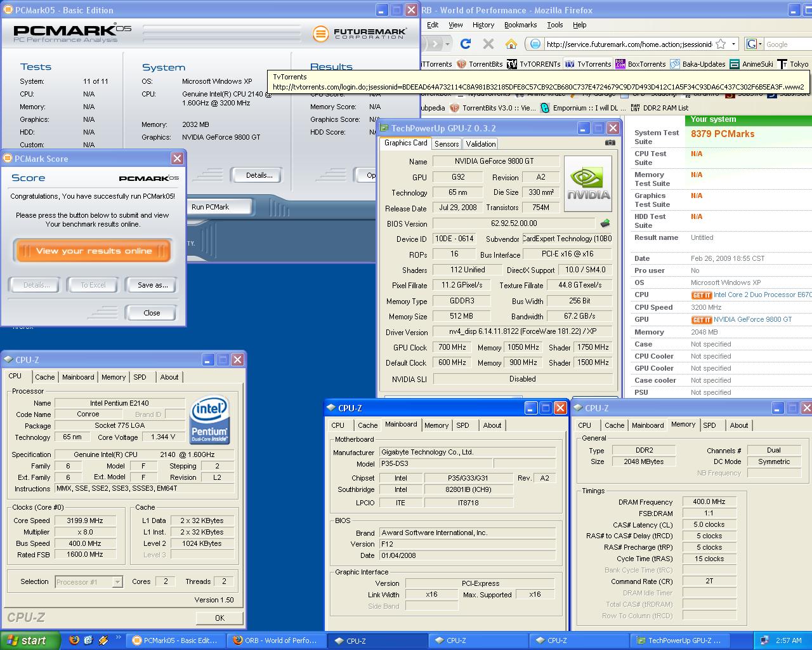This screenshot has width=812, height=650.
Task: Click P35-DS3 model field in CPU-Z
Action: [435, 464]
